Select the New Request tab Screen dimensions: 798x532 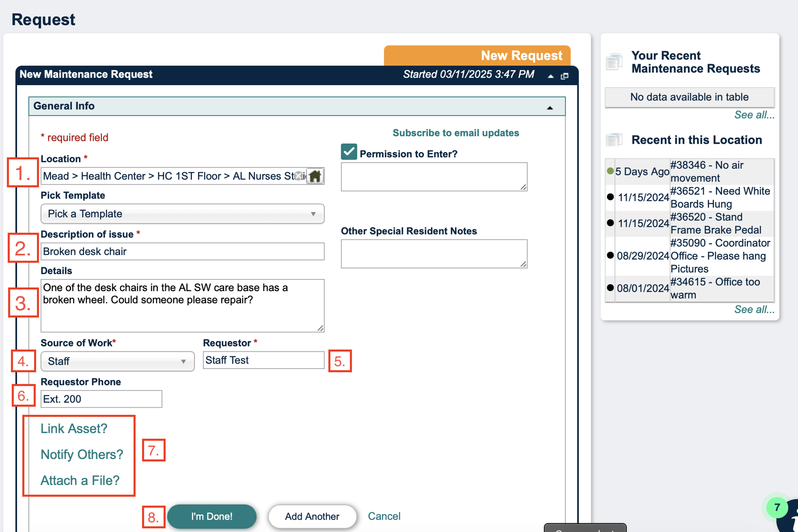tap(477, 56)
